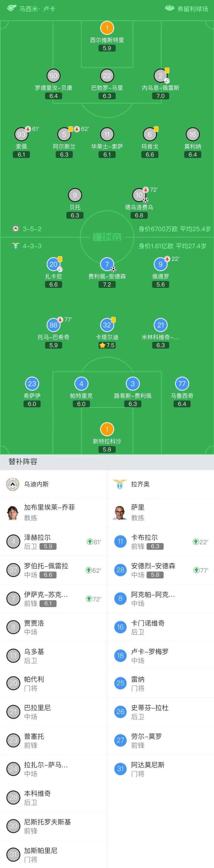Image resolution: width=214 pixels, height=868 pixels.
Task: Click 乌迪内斯 team name
Action: tap(36, 484)
